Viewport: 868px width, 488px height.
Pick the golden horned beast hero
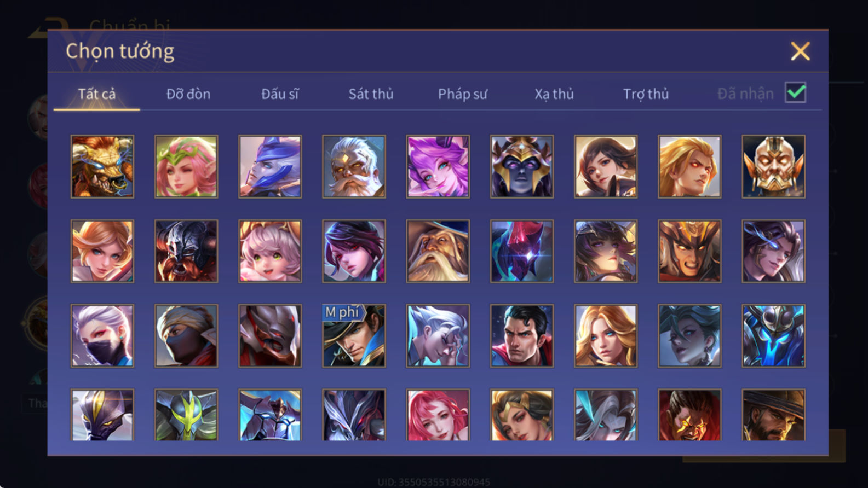[x=102, y=166]
